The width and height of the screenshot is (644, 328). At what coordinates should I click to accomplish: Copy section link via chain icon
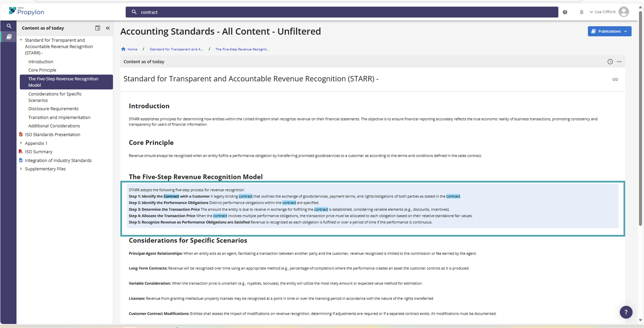615,79
